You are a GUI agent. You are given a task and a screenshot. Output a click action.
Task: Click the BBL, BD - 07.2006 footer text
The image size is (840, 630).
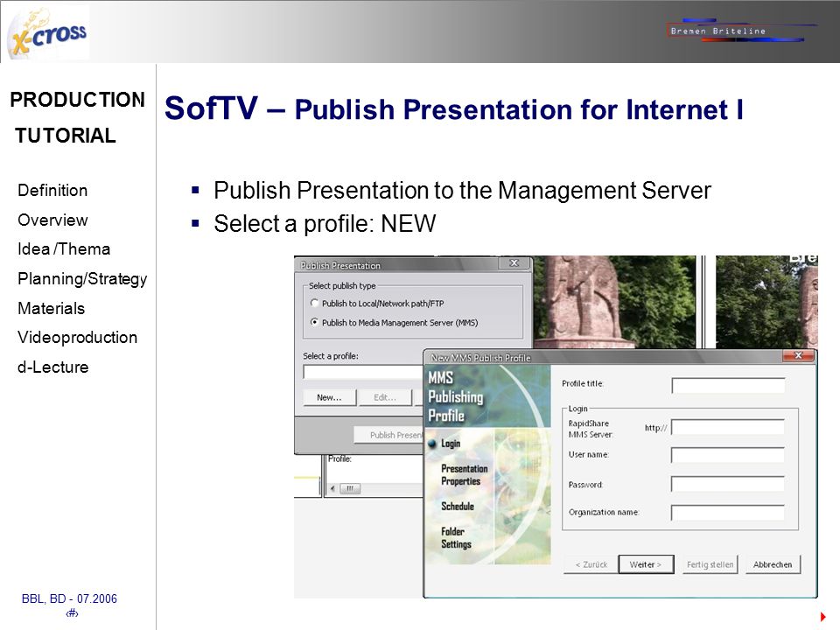[x=69, y=598]
